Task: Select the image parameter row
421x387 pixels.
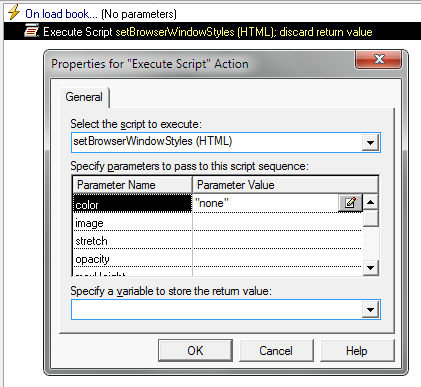Action: 132,222
